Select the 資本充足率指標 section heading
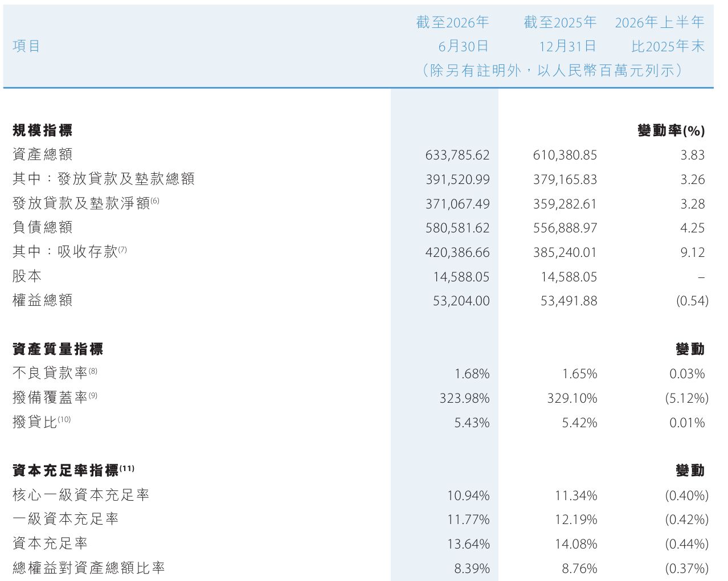The width and height of the screenshot is (728, 581). click(73, 470)
